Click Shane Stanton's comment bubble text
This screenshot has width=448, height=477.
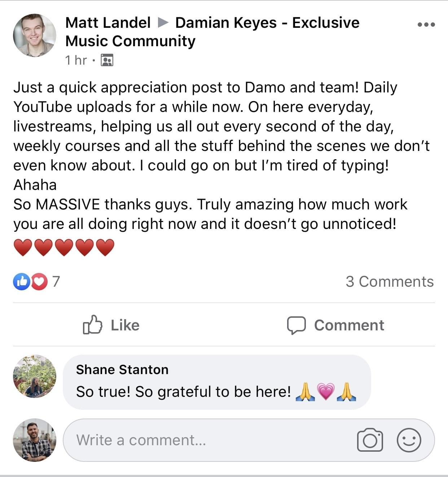(183, 392)
